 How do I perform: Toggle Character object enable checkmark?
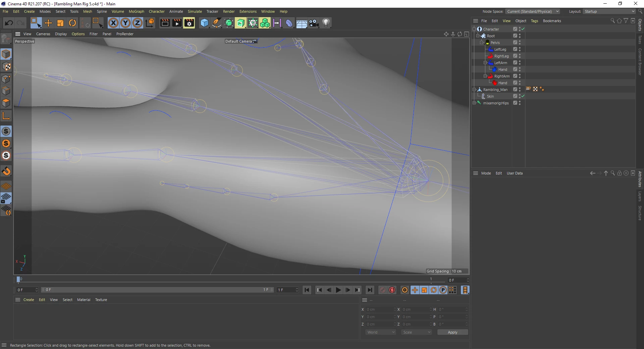point(523,29)
